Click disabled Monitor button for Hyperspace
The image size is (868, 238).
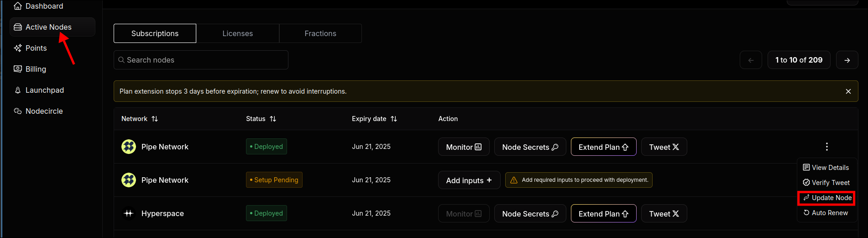pos(464,213)
